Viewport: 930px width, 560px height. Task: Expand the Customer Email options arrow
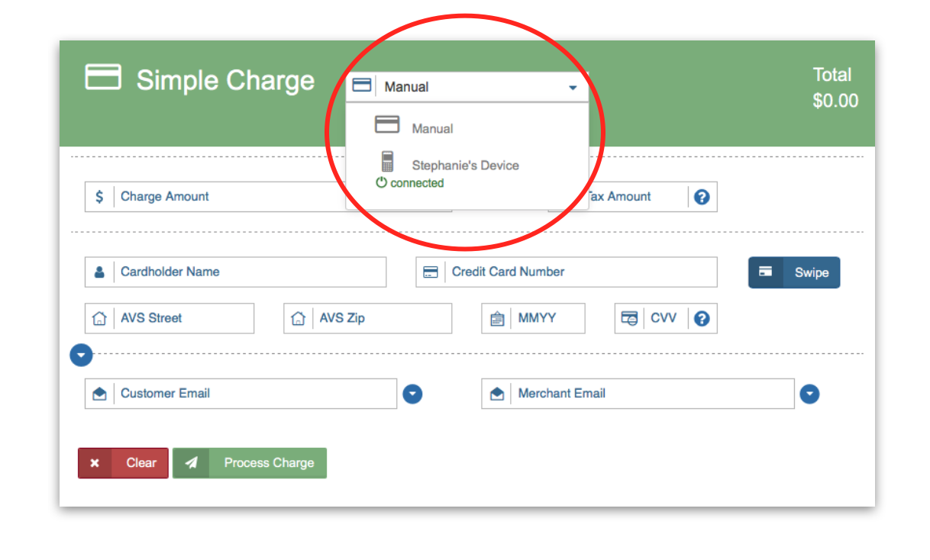[x=412, y=394]
